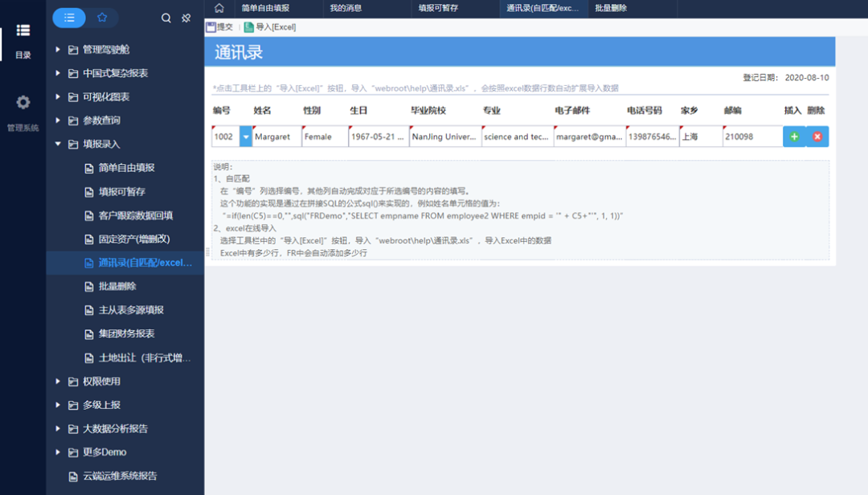Open 批量删除 in the tree

point(117,286)
